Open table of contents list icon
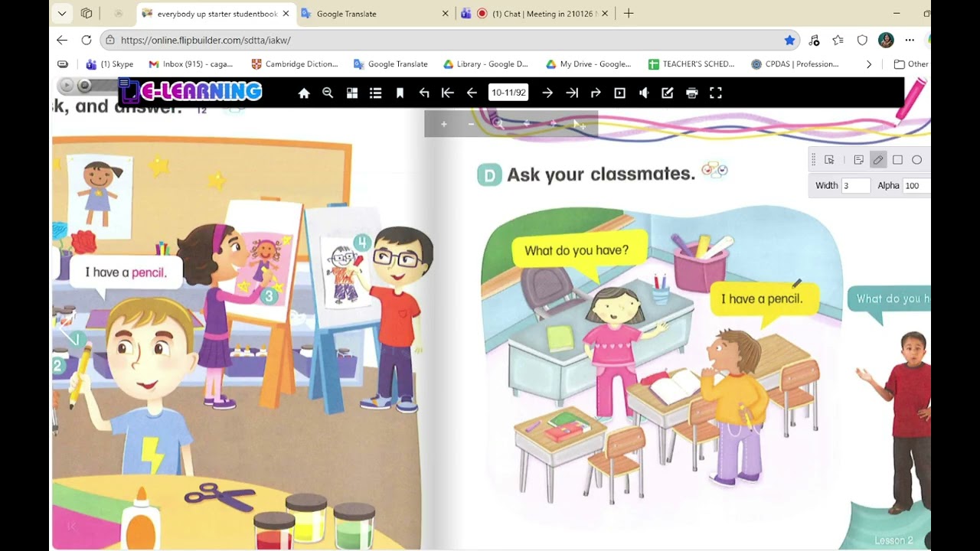The image size is (980, 551). [375, 93]
